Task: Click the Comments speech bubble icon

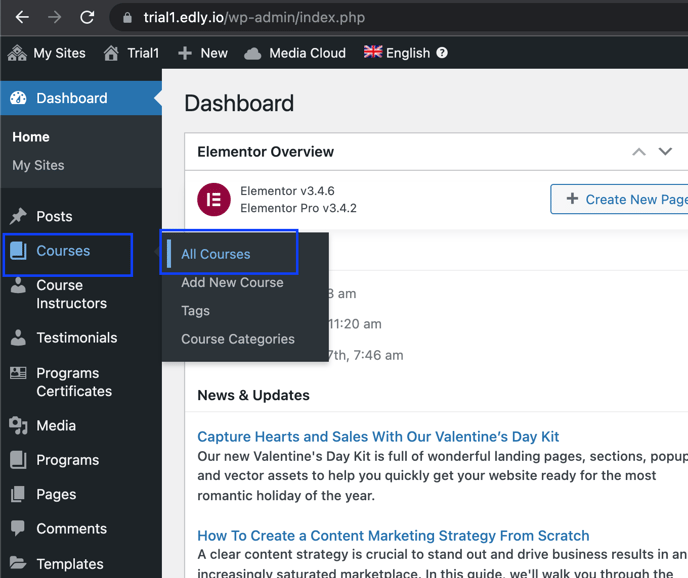Action: pyautogui.click(x=18, y=528)
